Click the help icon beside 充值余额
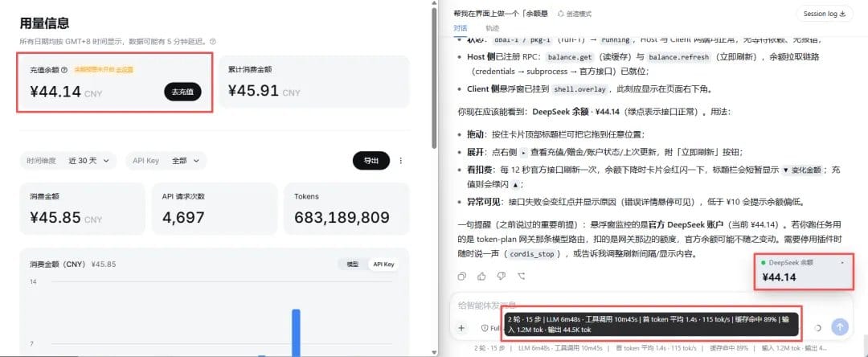The height and width of the screenshot is (357, 868). pyautogui.click(x=64, y=70)
